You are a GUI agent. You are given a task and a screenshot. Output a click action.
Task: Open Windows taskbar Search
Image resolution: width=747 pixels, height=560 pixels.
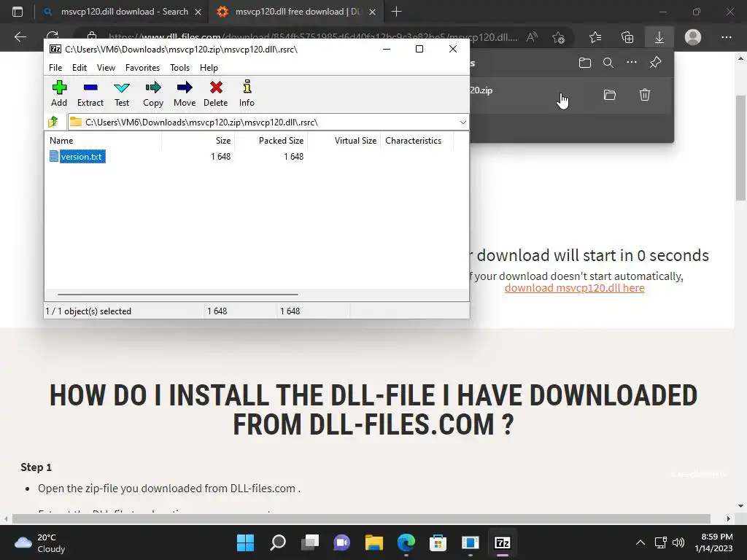pyautogui.click(x=278, y=542)
